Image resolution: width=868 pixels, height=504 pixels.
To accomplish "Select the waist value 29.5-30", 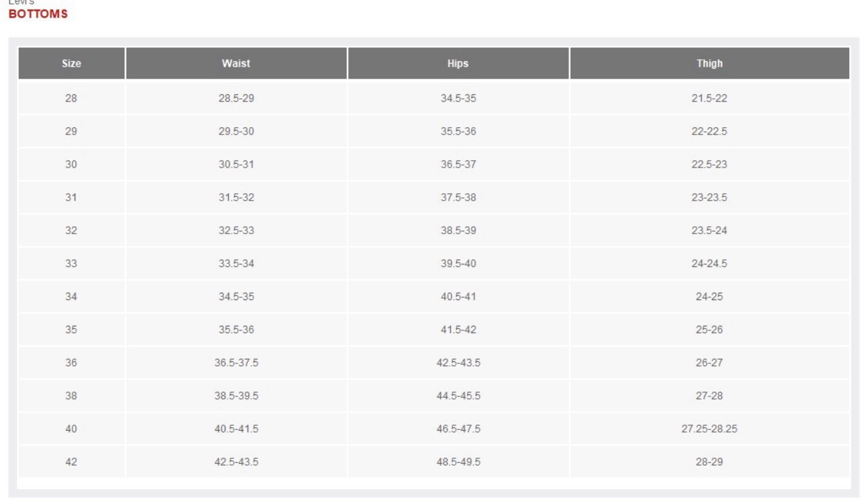I will (236, 131).
